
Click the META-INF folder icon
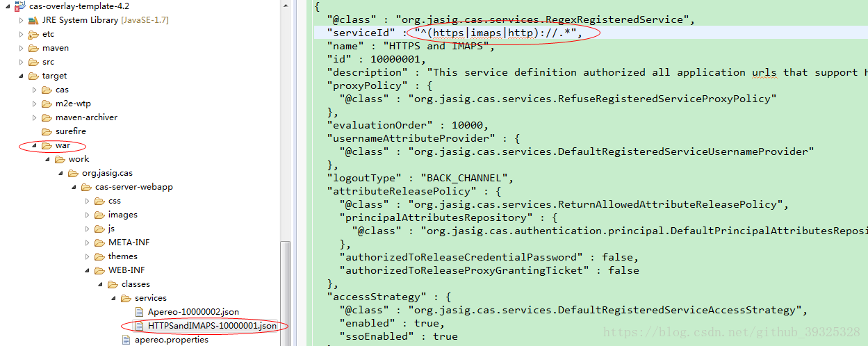pos(100,242)
